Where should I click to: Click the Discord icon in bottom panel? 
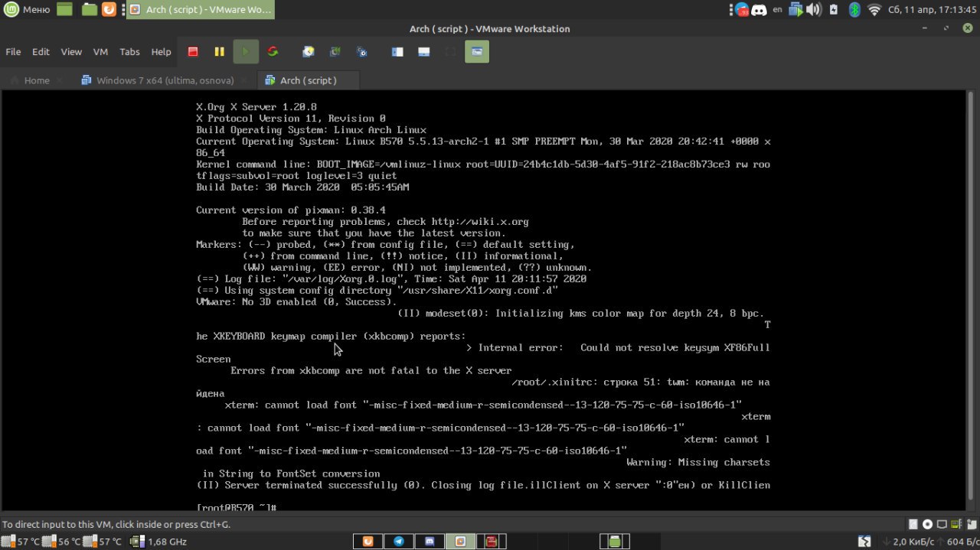click(x=430, y=542)
